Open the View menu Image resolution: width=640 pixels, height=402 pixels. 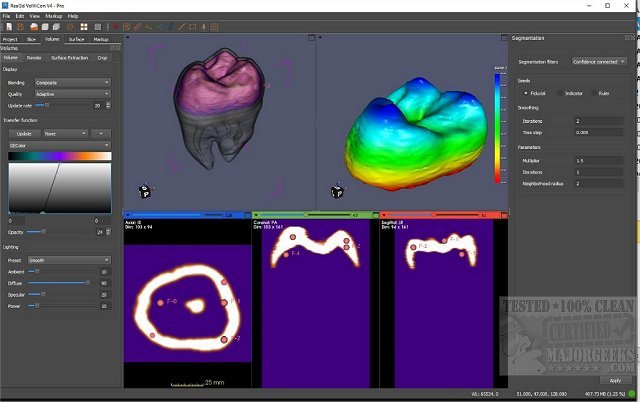tap(35, 16)
